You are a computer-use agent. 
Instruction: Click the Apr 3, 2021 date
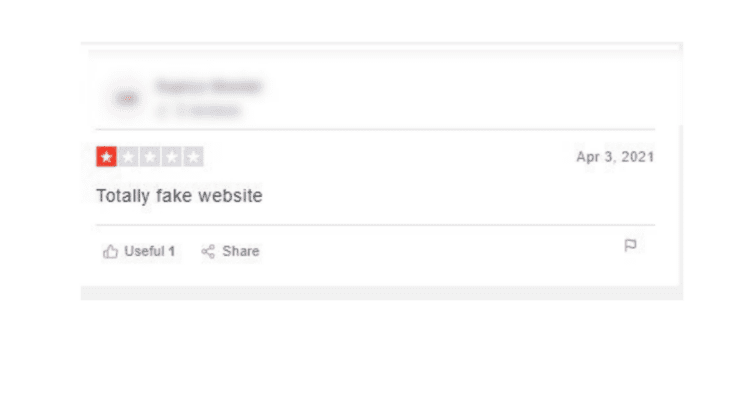(615, 157)
